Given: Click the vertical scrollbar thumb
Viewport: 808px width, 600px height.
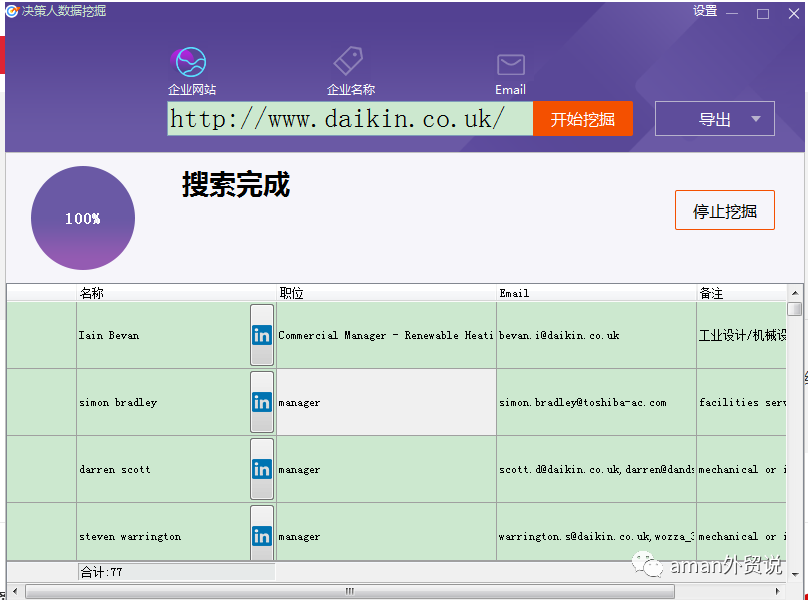Looking at the screenshot, I should pyautogui.click(x=795, y=309).
